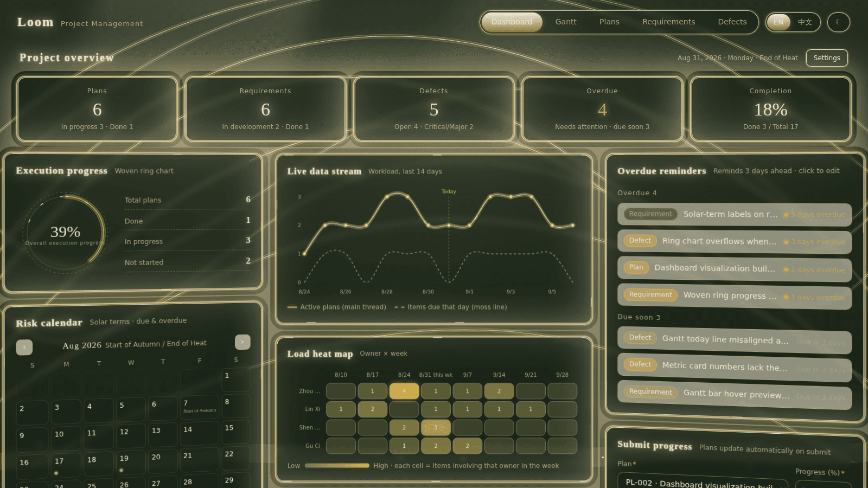Select August 14 on Risk calendar

(x=200, y=433)
